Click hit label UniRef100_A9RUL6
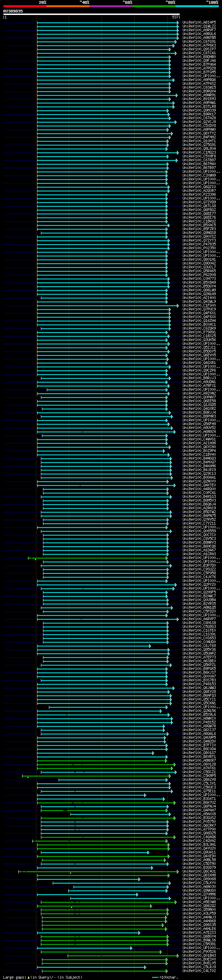Viewport: 222px width, 980px height. click(199, 34)
